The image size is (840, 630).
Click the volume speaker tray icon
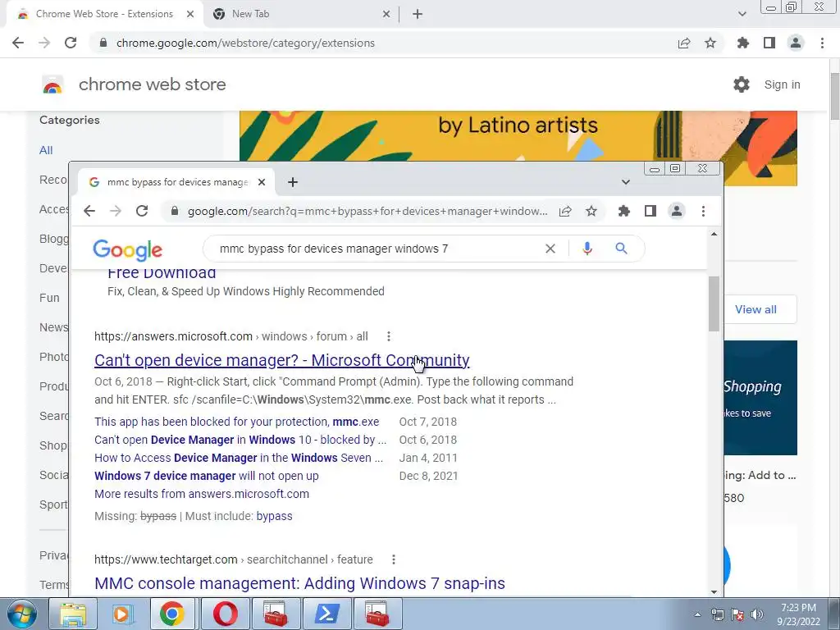[757, 614]
